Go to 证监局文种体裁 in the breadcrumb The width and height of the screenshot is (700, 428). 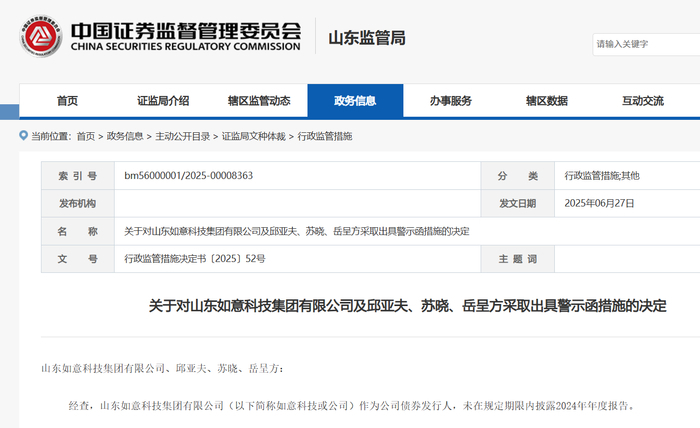254,136
